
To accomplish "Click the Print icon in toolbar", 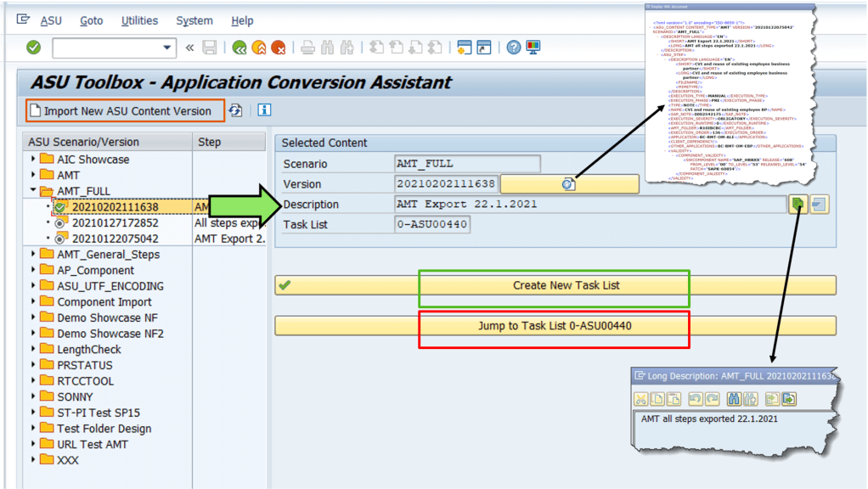I will [x=307, y=48].
